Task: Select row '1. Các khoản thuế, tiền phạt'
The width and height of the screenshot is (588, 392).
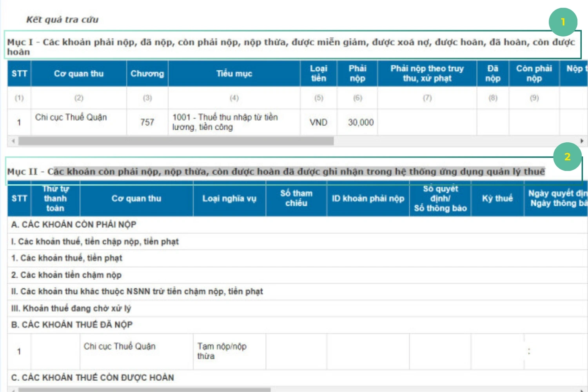Action: pyautogui.click(x=297, y=258)
